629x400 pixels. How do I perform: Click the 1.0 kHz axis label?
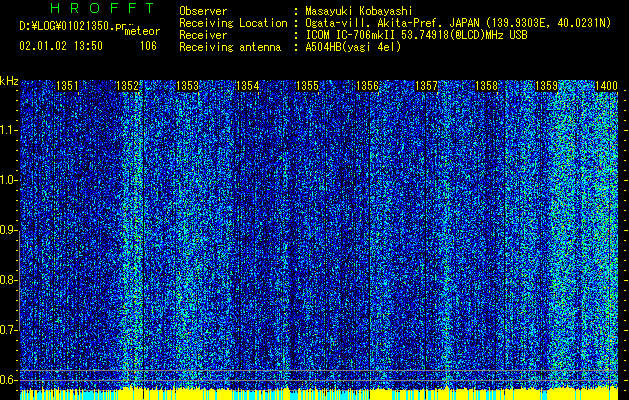(x=9, y=180)
